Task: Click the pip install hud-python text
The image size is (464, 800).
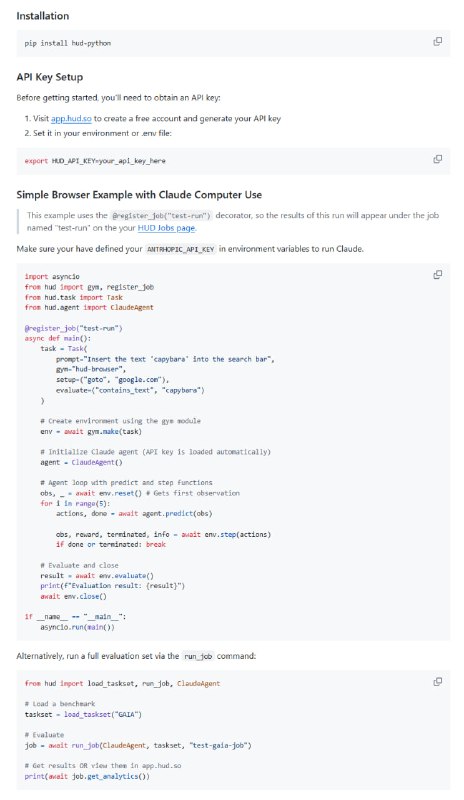Action: coord(67,43)
